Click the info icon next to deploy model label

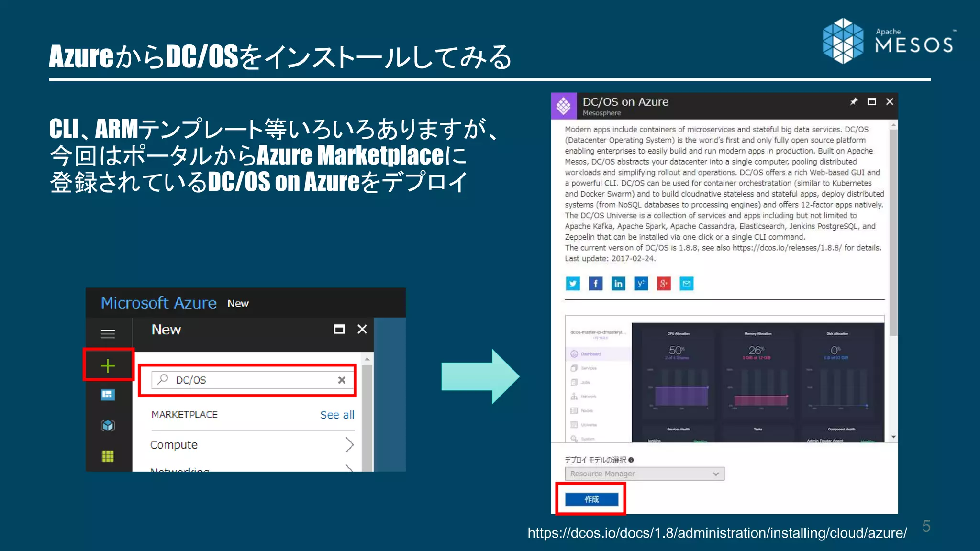pos(631,460)
